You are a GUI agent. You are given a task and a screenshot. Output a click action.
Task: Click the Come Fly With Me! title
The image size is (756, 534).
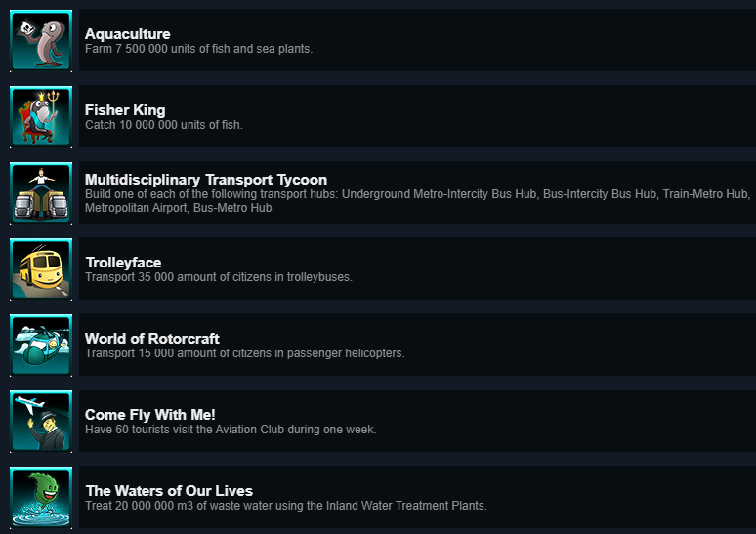(150, 415)
